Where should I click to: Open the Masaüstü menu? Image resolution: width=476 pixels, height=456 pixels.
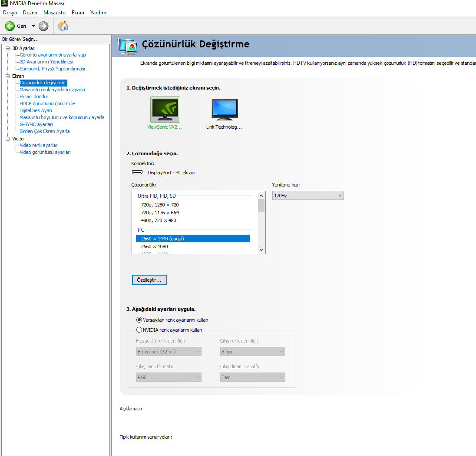coord(54,13)
